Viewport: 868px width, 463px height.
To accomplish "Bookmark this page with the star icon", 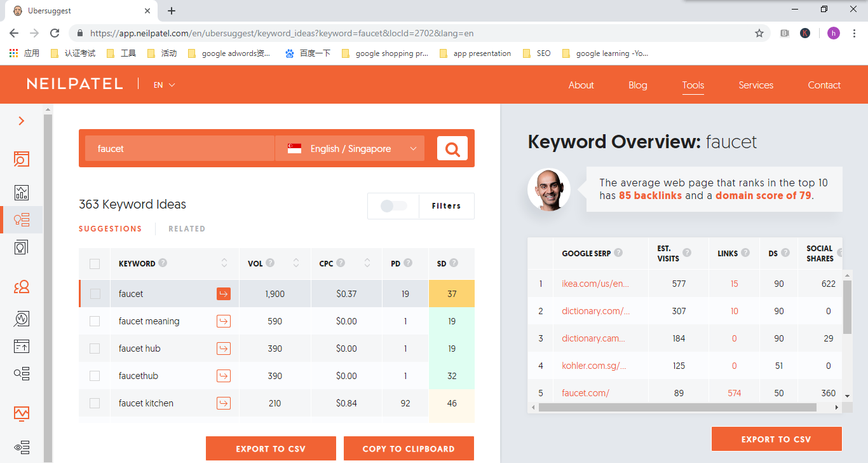I will pos(759,33).
